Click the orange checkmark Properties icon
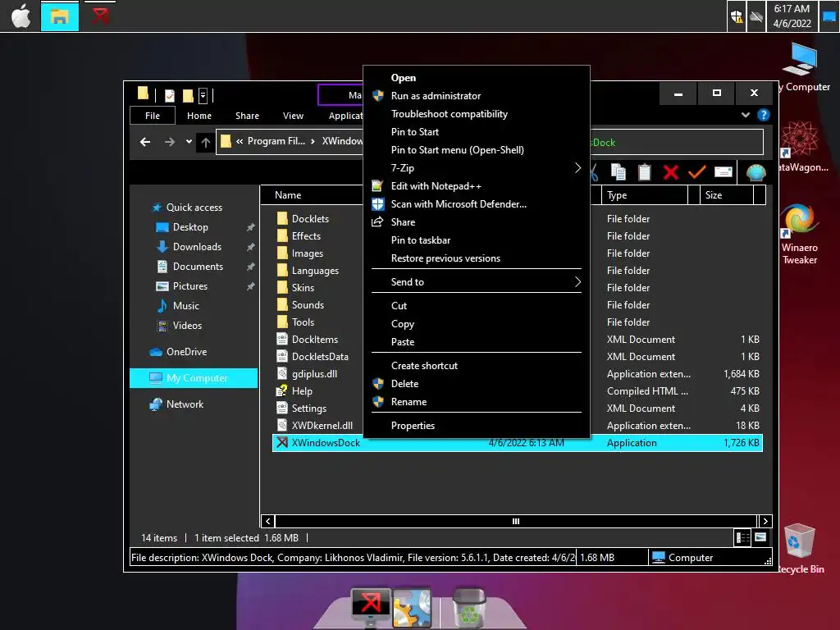The image size is (840, 630). [697, 172]
